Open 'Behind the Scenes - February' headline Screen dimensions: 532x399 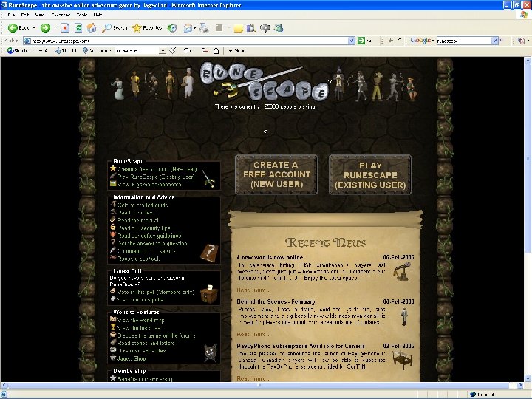(x=276, y=301)
